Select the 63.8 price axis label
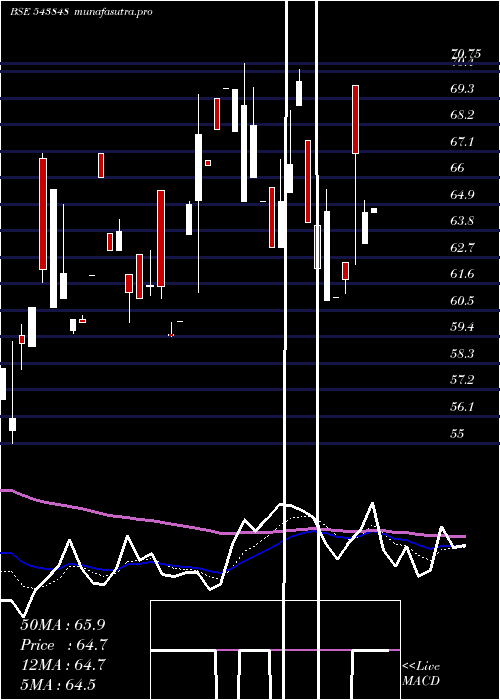This screenshot has height=700, width=500. (x=462, y=221)
